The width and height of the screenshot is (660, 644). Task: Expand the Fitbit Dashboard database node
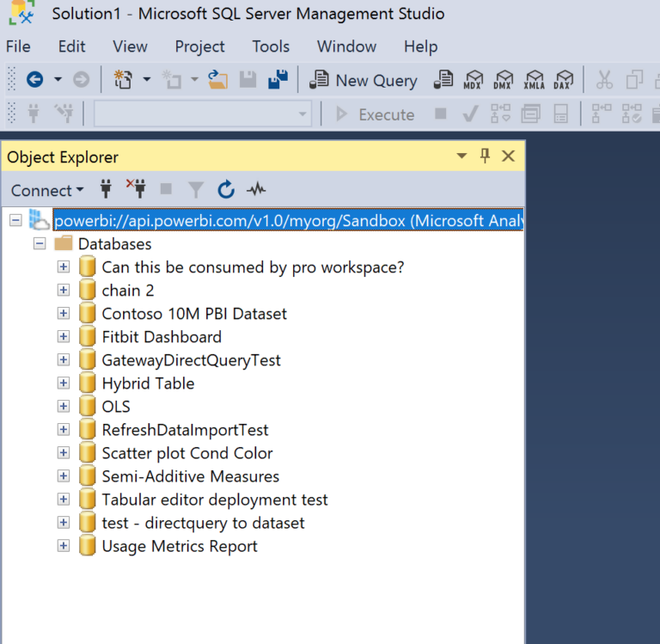coord(64,336)
